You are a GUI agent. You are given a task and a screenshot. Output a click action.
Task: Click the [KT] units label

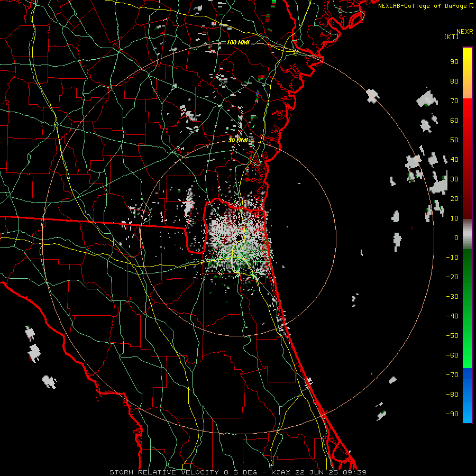click(x=452, y=36)
